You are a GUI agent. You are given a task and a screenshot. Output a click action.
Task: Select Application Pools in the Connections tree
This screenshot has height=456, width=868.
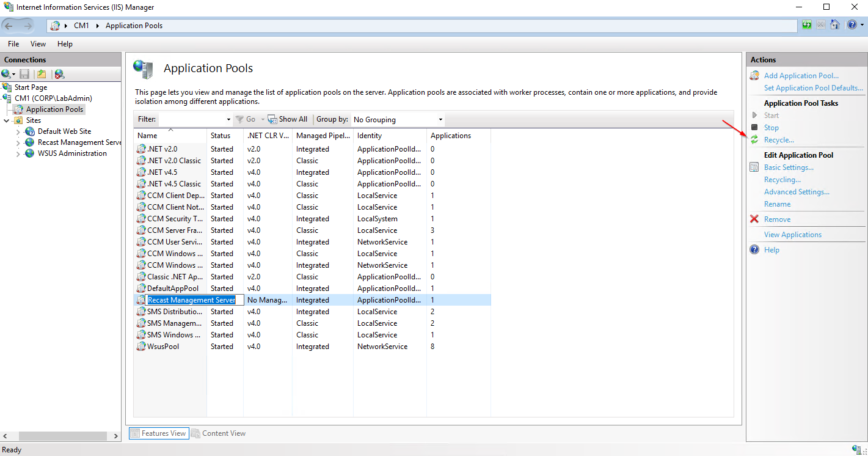(x=54, y=109)
